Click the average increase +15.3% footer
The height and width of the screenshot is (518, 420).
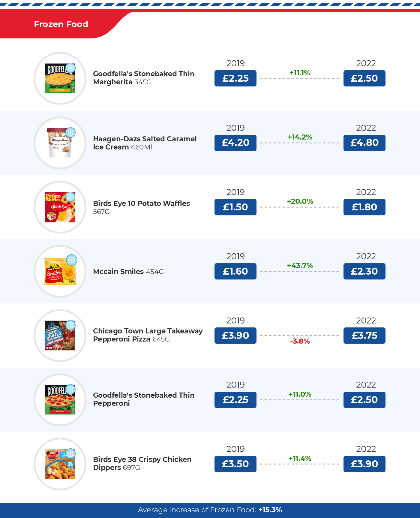click(210, 510)
